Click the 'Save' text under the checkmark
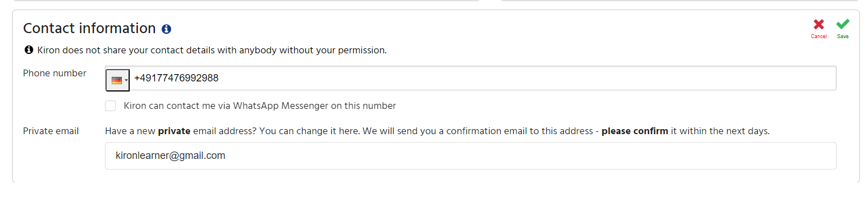The height and width of the screenshot is (215, 868). click(x=843, y=36)
